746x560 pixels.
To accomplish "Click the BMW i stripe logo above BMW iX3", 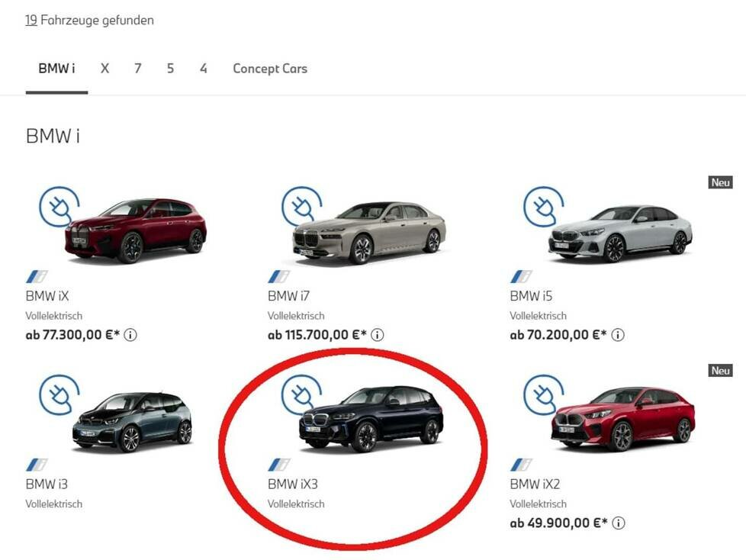I will click(x=279, y=465).
